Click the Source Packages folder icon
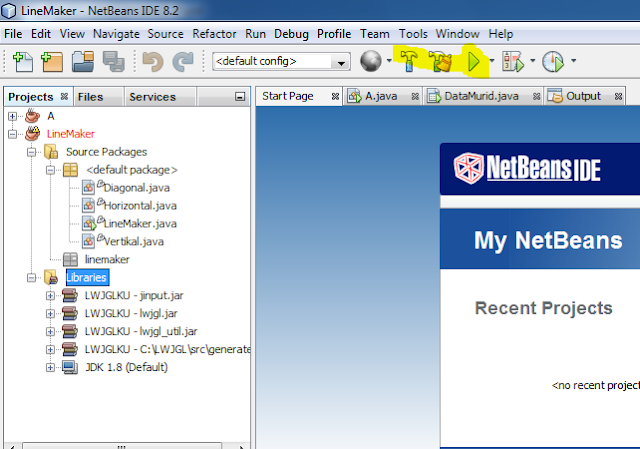Image resolution: width=640 pixels, height=449 pixels. (x=51, y=152)
